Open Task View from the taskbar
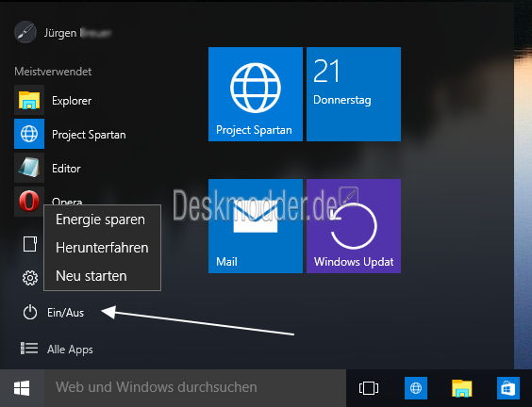Viewport: 532px width, 407px height. point(369,388)
